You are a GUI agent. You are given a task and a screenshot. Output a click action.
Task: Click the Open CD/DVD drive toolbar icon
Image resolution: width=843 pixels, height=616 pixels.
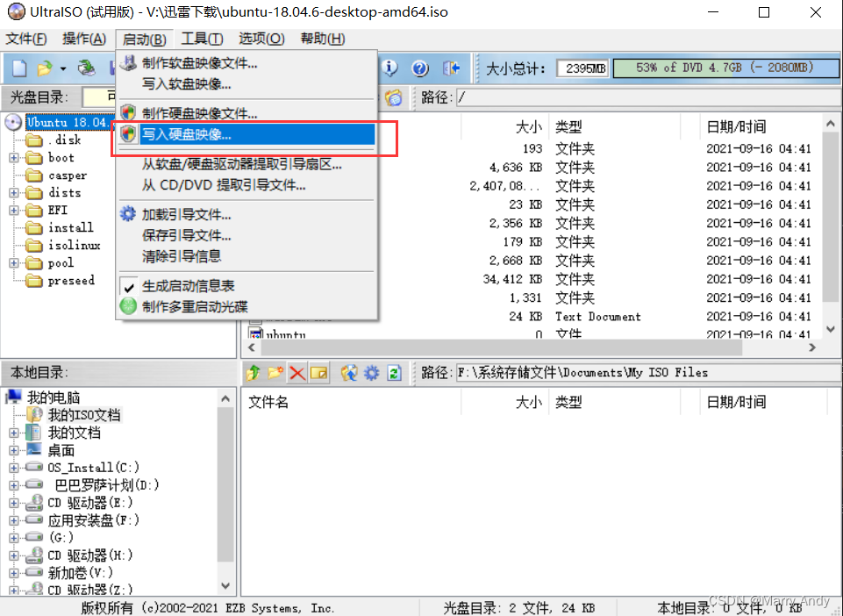(86, 68)
